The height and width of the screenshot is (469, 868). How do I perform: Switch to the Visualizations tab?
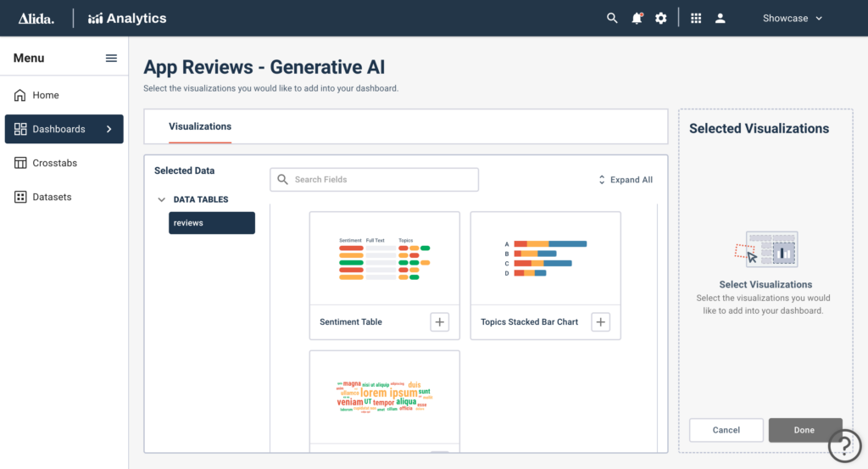[x=200, y=126]
